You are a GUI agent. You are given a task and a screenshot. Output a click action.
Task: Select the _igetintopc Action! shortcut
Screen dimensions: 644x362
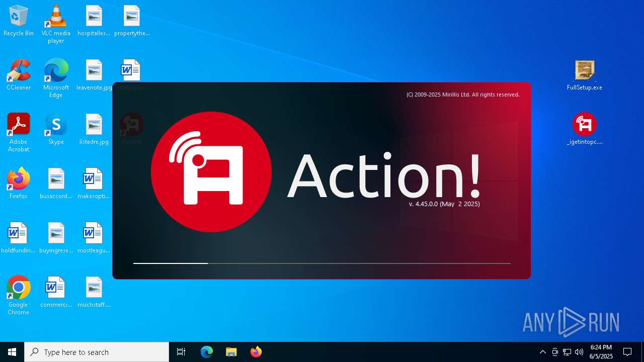click(x=585, y=129)
